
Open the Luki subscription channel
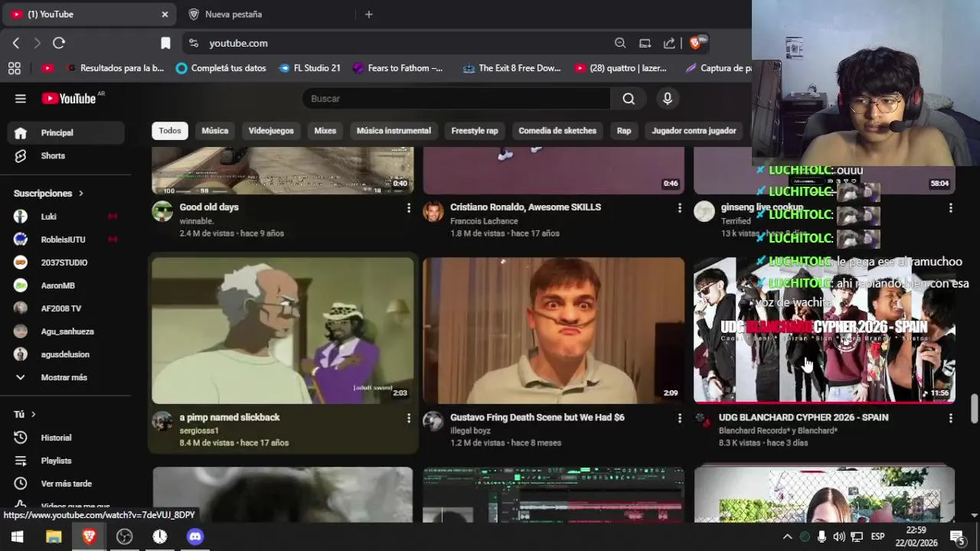click(66, 217)
